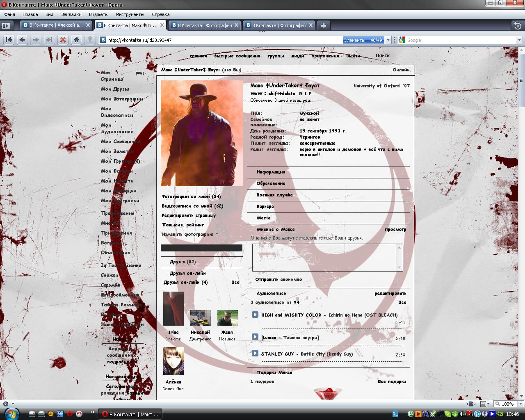Switch to 'В Контакте | Алексей' tab
The image size is (525, 420).
(57, 25)
